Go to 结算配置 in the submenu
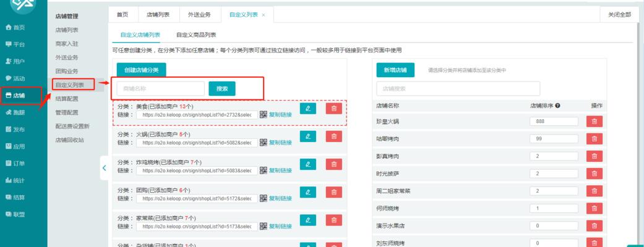 [67, 98]
